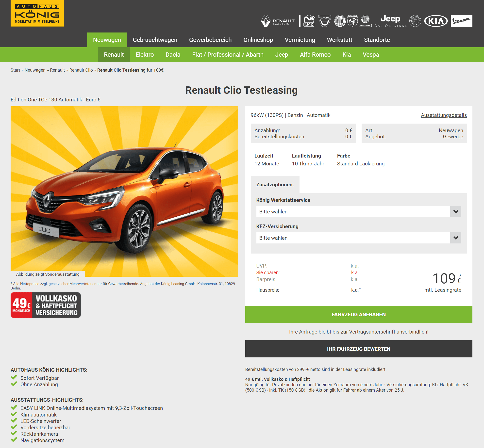Click the 109 € leasing rate
Screen dimensions: 484x448
447,279
